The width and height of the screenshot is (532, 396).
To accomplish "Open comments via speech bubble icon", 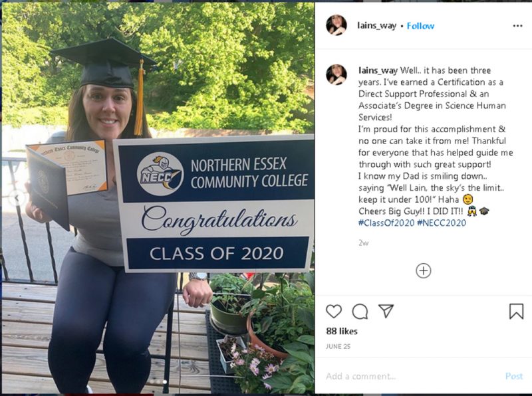I will click(360, 311).
